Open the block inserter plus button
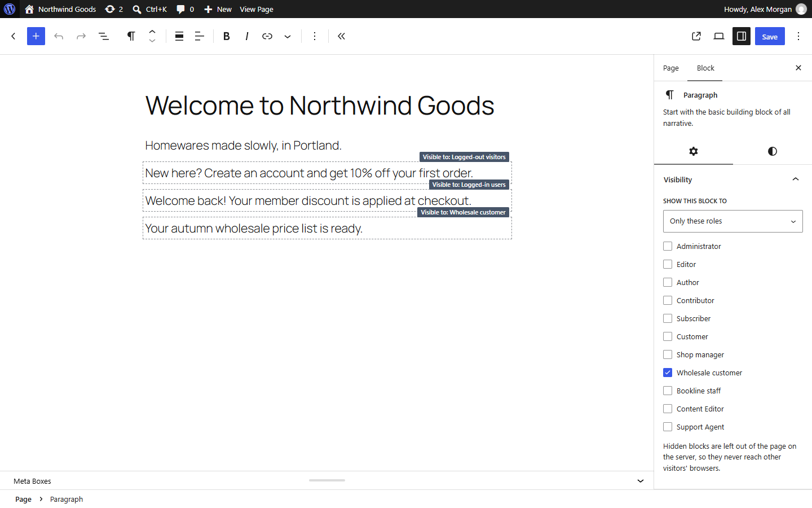The height and width of the screenshot is (508, 812). pyautogui.click(x=36, y=36)
